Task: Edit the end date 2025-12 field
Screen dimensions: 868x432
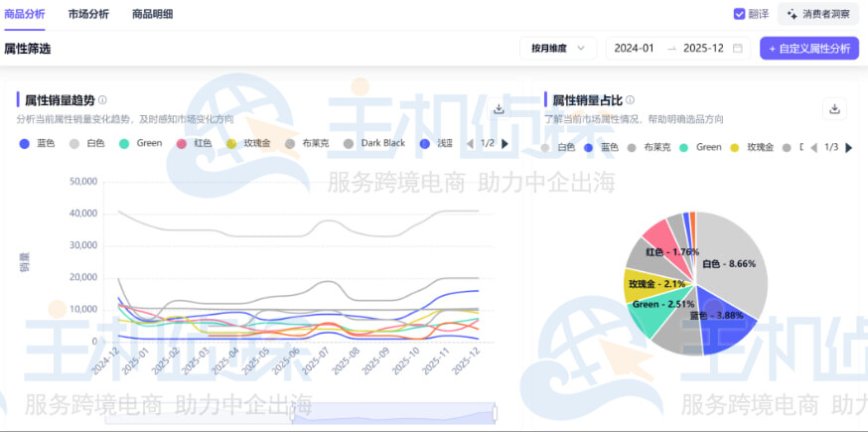Action: point(703,49)
